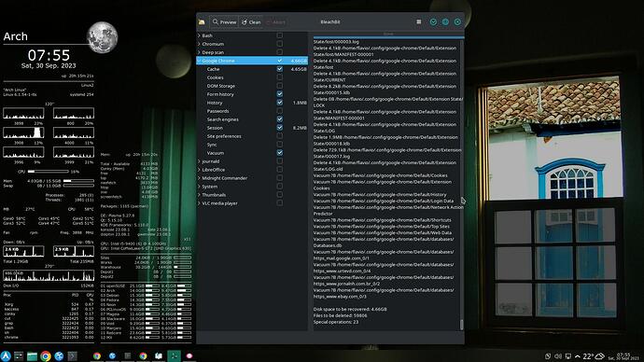Open the network tray icon
Screen dimensions: 644x362
point(568,356)
